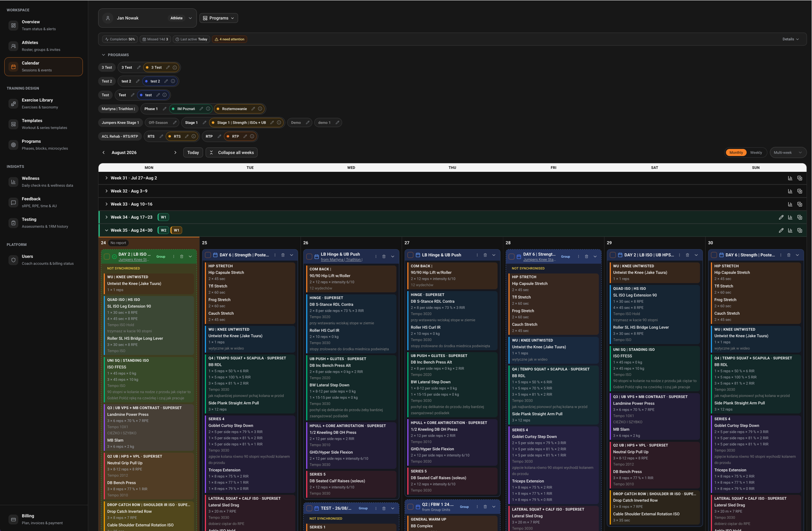Edit the Phase 1 program block
Screen dimensions: 812x531
tap(165, 109)
